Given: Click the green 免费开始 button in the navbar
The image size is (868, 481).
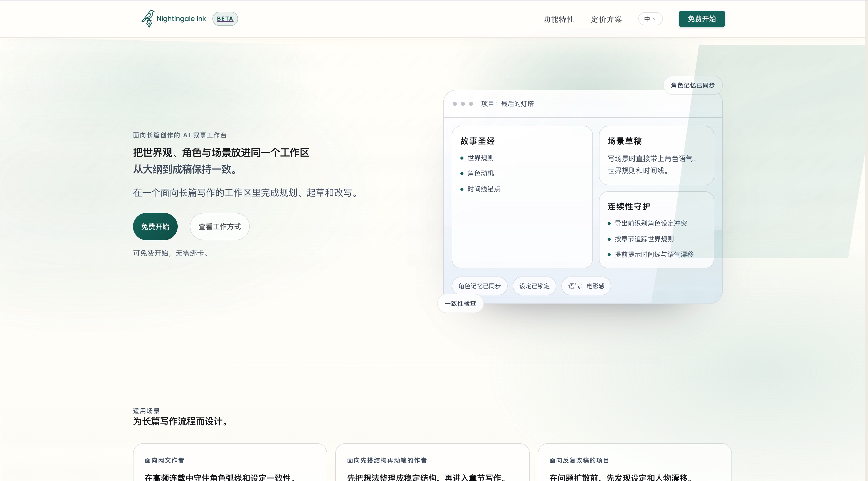Looking at the screenshot, I should (701, 19).
